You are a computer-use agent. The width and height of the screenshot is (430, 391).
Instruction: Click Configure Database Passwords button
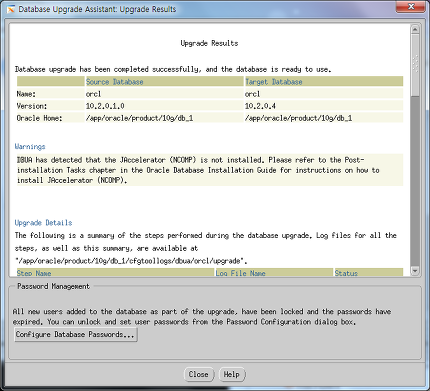[76, 334]
